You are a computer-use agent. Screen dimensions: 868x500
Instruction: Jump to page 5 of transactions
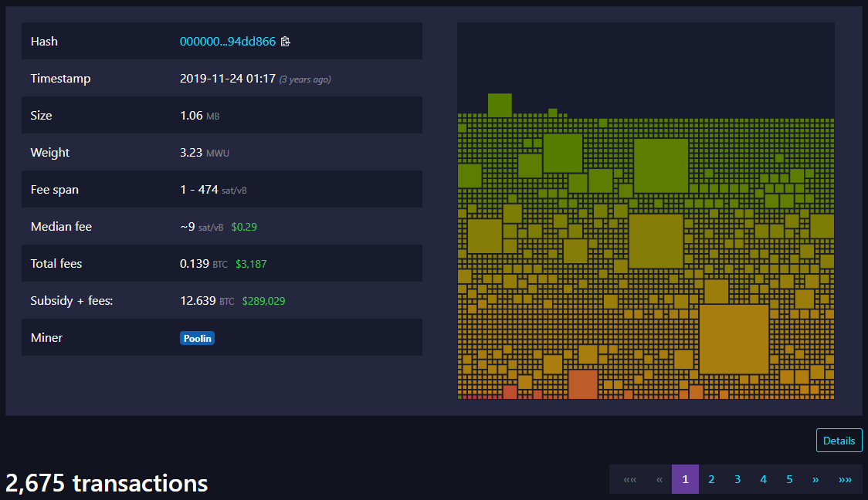coord(789,479)
